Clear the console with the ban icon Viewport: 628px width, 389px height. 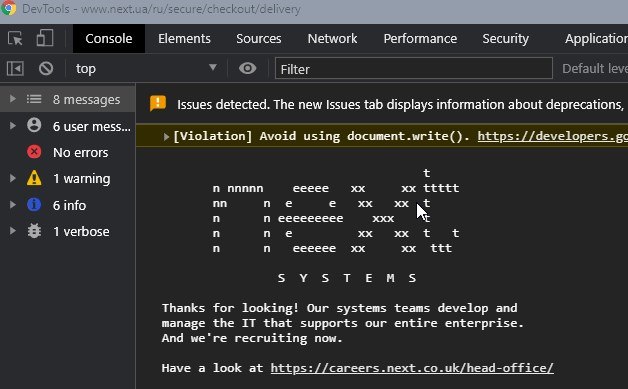point(46,69)
